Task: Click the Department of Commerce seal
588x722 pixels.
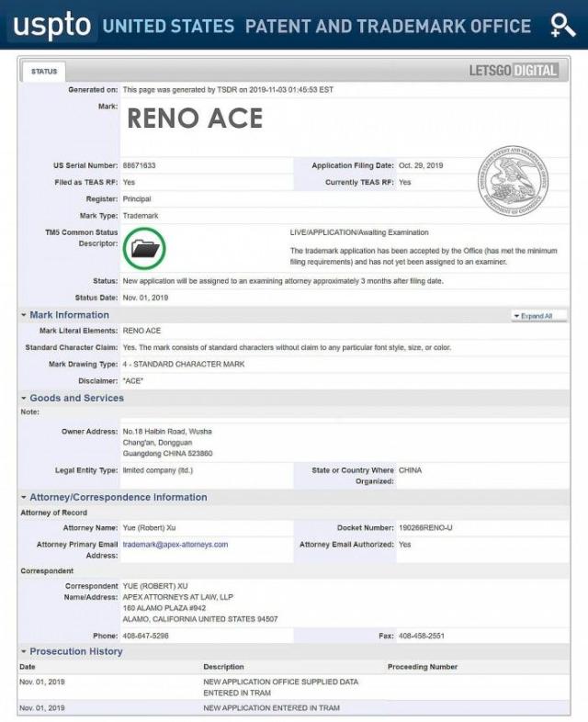Action: coord(512,179)
